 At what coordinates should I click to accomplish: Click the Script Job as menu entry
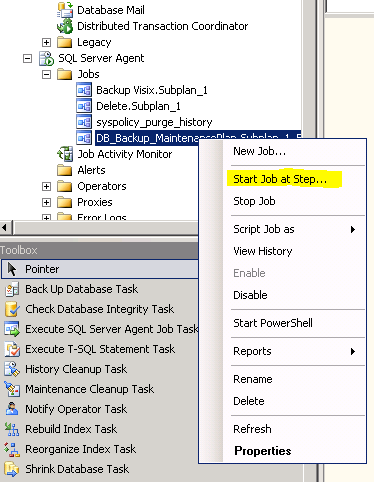[264, 229]
